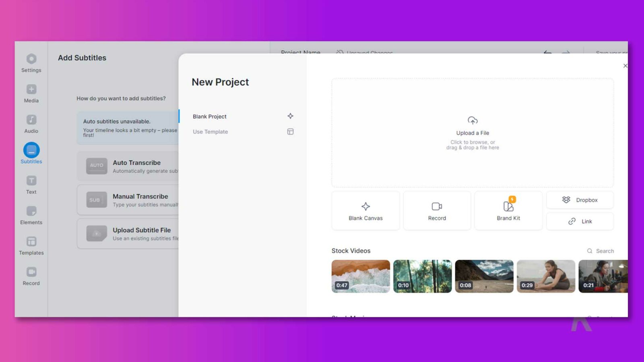Start a Record project
This screenshot has height=362, width=644.
point(437,211)
